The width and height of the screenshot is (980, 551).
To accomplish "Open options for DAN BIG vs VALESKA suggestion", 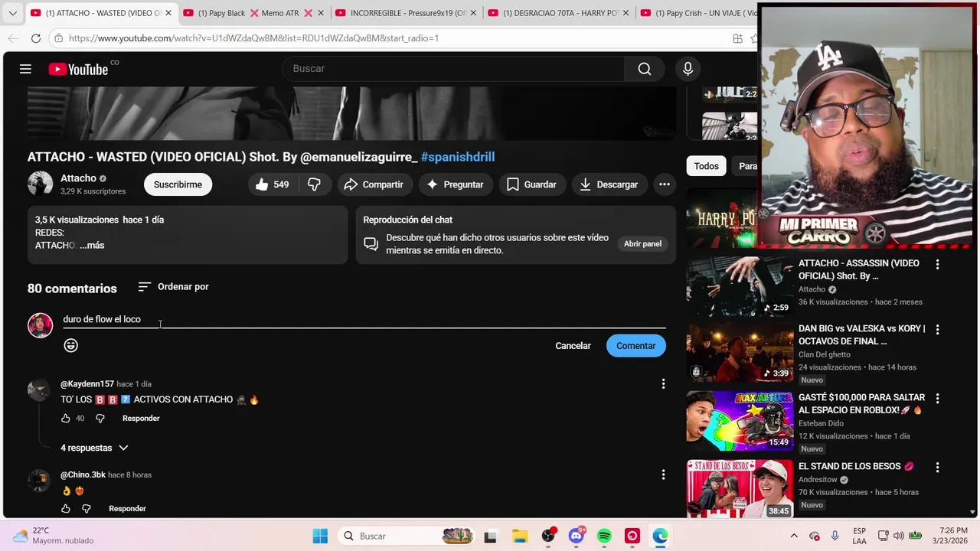I will (937, 330).
